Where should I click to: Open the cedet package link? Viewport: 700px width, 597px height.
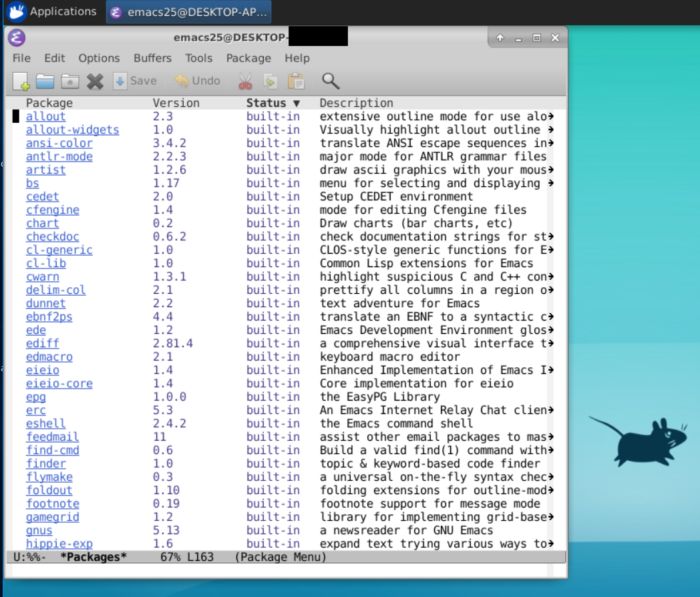(x=42, y=197)
